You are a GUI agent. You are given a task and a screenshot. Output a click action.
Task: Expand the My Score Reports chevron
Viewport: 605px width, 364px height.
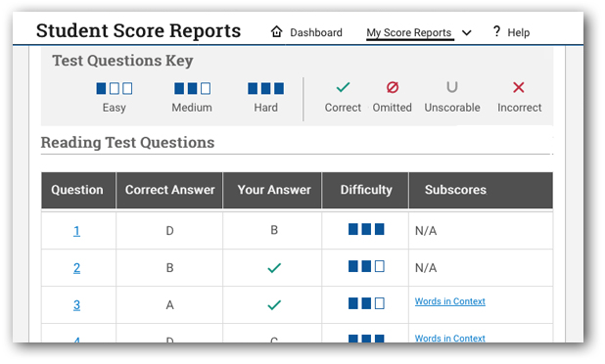click(x=467, y=32)
